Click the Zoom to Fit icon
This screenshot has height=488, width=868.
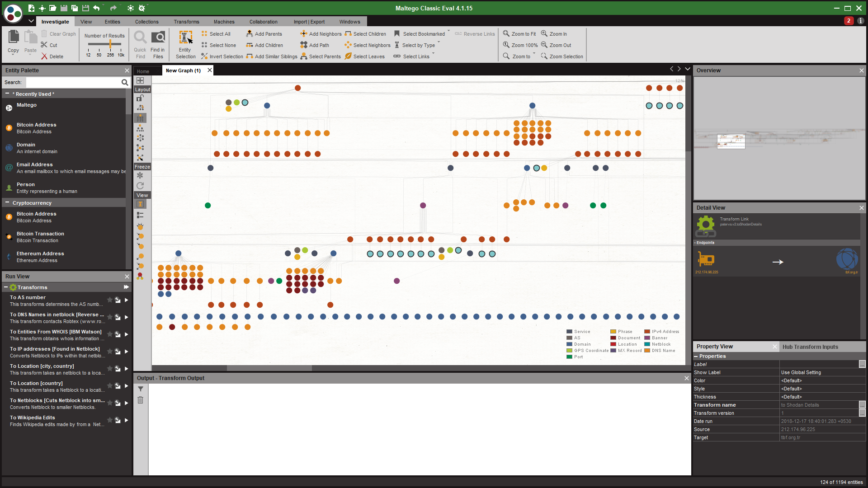[x=506, y=33]
